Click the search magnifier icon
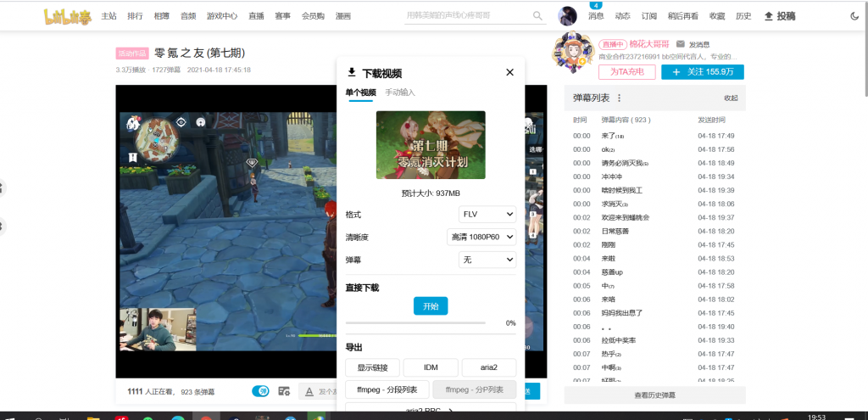The height and width of the screenshot is (420, 868). coord(537,16)
